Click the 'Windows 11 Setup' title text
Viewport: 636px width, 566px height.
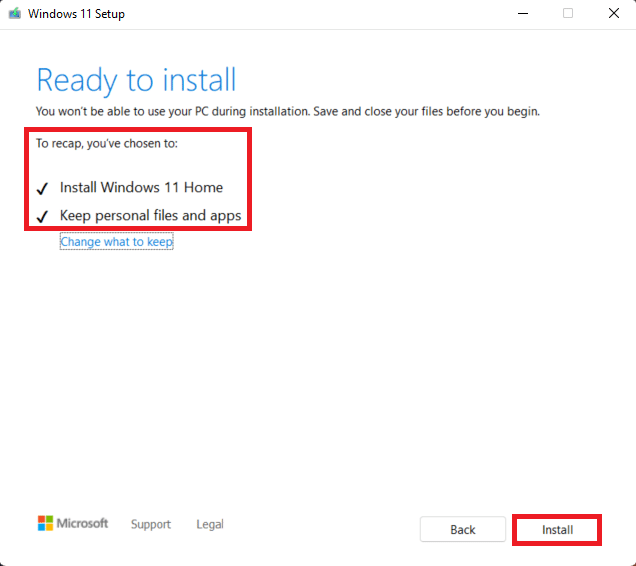pyautogui.click(x=76, y=14)
